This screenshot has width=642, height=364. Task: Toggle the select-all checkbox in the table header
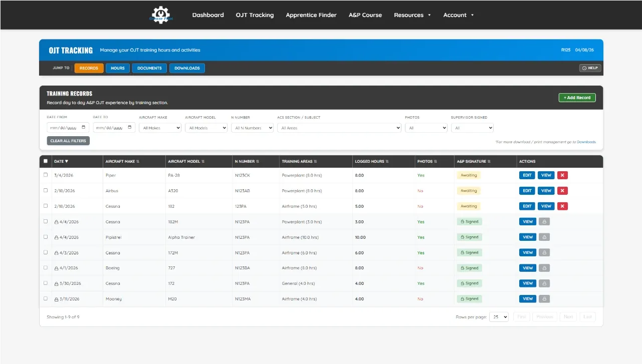(45, 161)
